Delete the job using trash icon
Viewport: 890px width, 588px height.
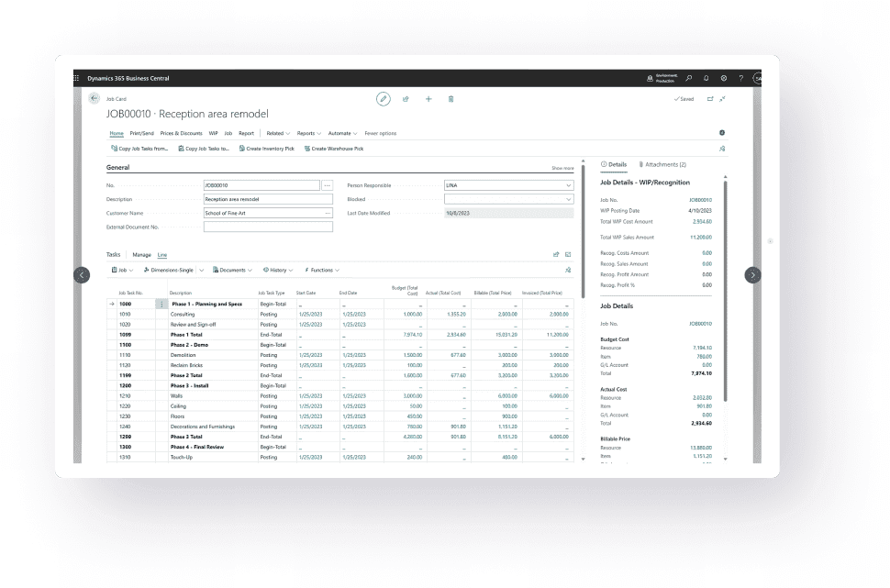click(x=451, y=99)
